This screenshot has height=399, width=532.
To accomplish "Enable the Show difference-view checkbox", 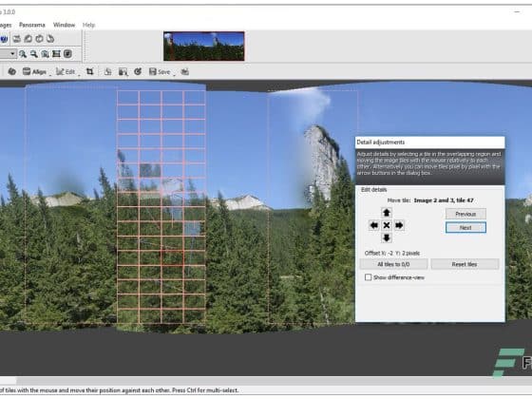I will pos(369,277).
